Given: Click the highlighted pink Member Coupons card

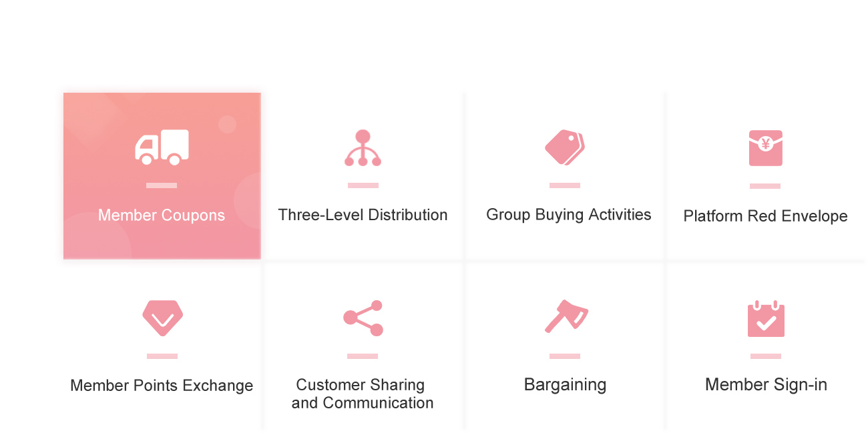Looking at the screenshot, I should [162, 175].
